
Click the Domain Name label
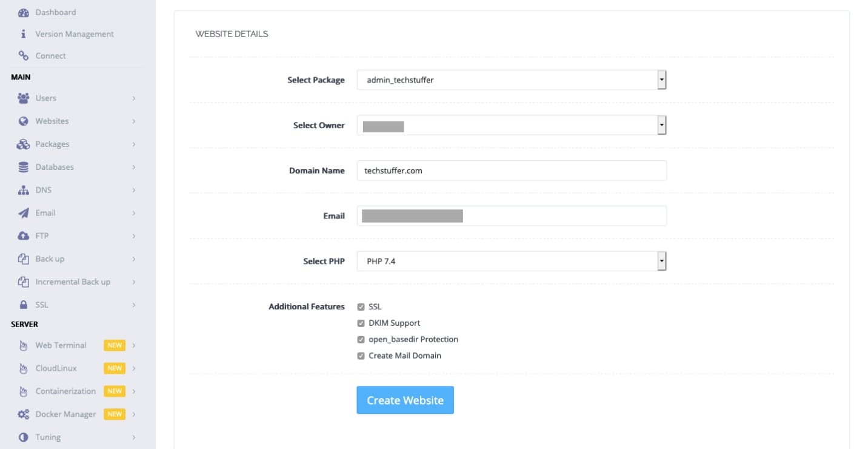point(317,171)
